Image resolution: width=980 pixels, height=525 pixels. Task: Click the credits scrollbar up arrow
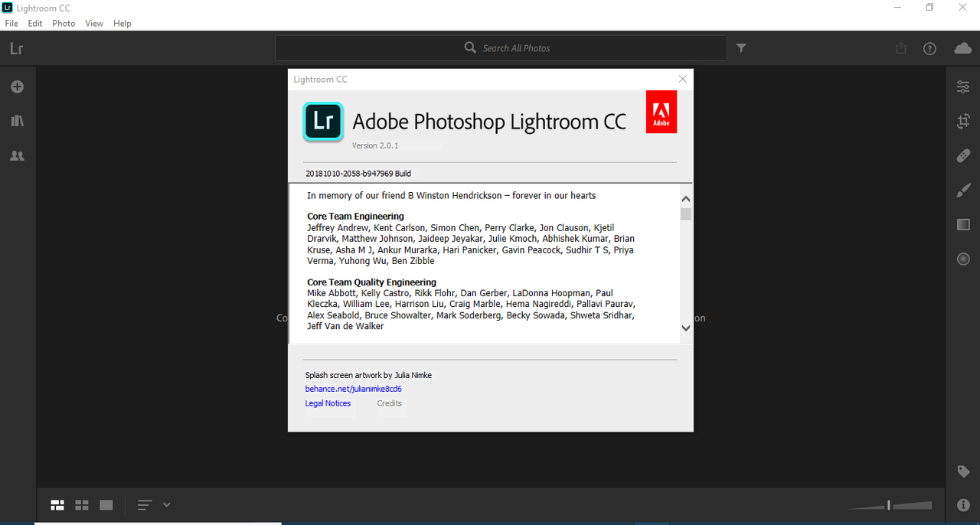click(686, 199)
